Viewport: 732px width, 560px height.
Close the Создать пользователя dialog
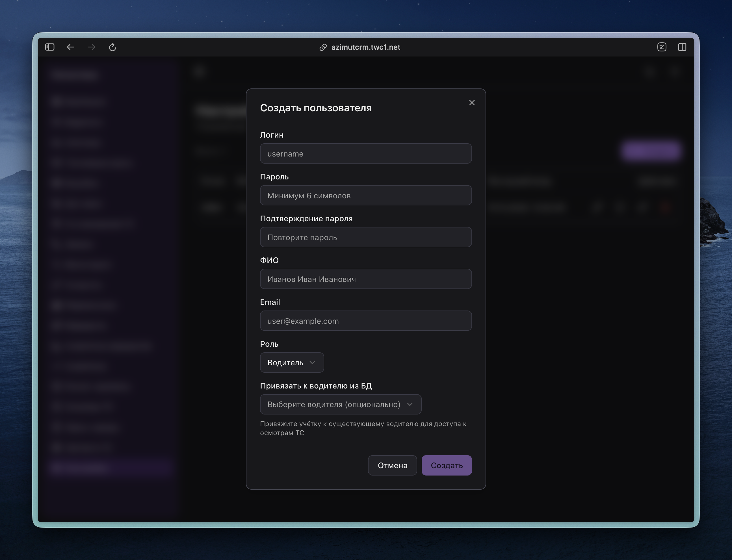tap(472, 103)
